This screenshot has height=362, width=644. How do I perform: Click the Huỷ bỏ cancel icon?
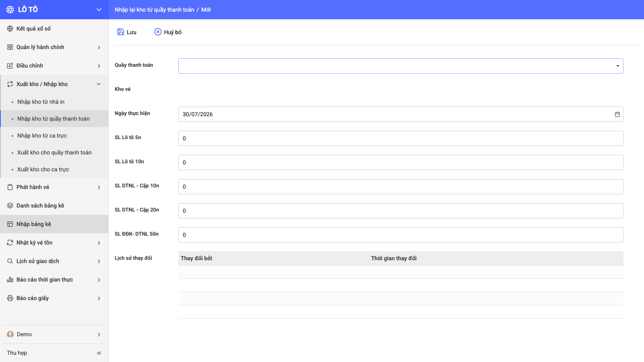158,32
